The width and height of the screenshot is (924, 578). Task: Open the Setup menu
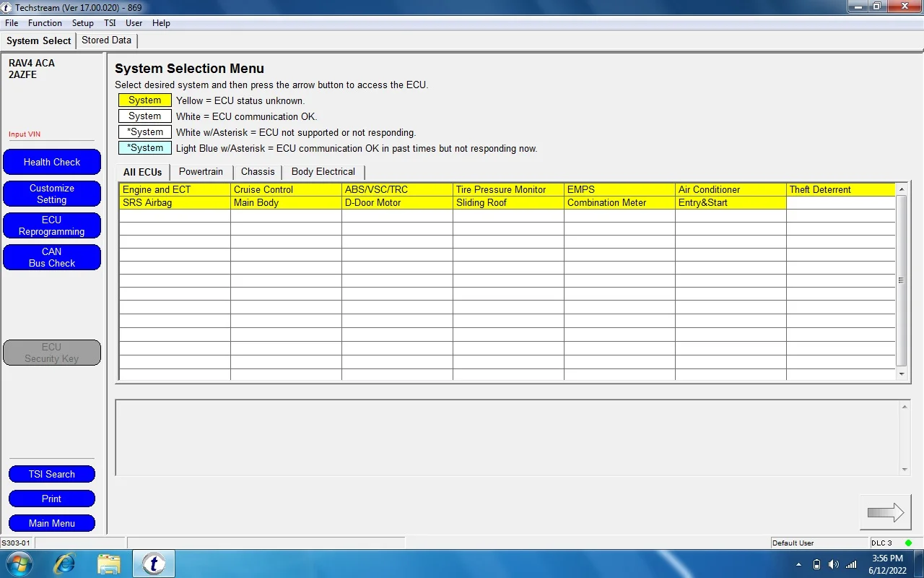pyautogui.click(x=83, y=23)
